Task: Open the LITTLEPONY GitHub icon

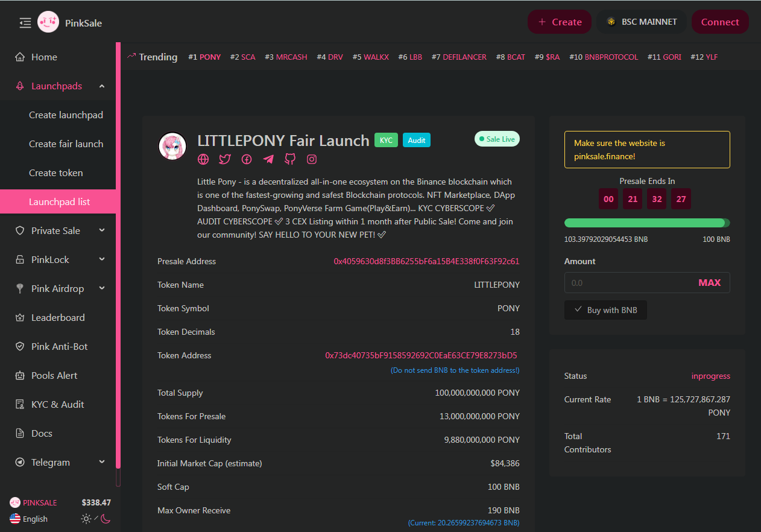Action: [290, 159]
